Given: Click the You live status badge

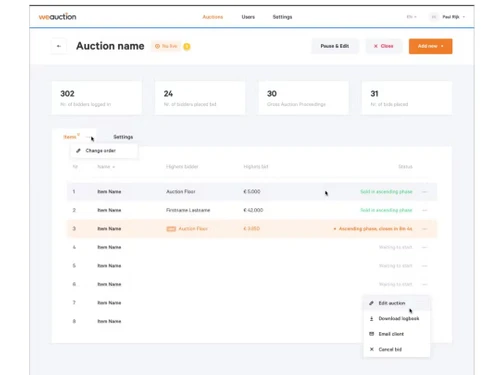Looking at the screenshot, I should point(166,46).
